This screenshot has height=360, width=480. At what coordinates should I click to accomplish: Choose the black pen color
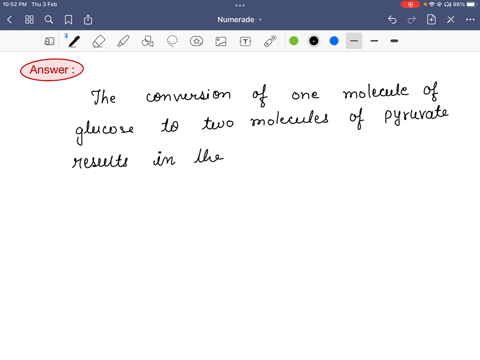(314, 41)
